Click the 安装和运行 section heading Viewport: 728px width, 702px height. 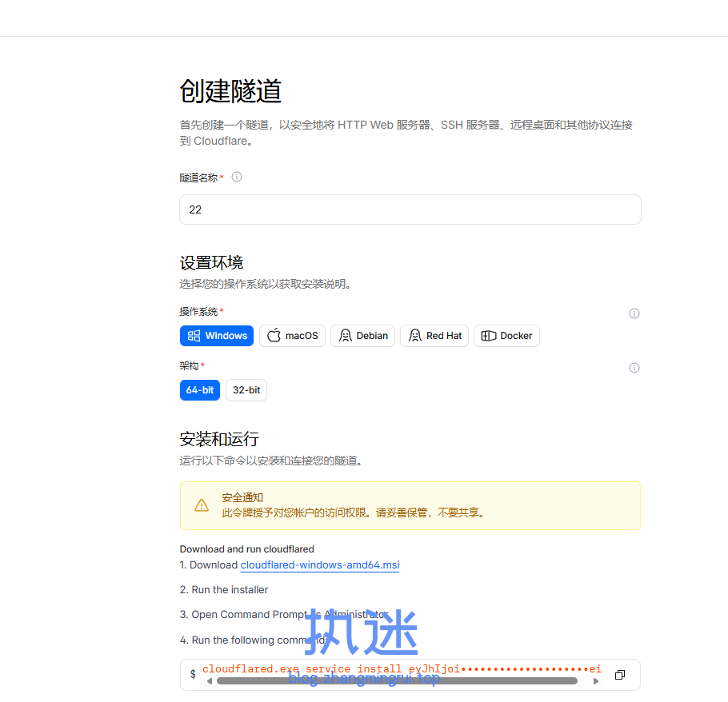[219, 439]
